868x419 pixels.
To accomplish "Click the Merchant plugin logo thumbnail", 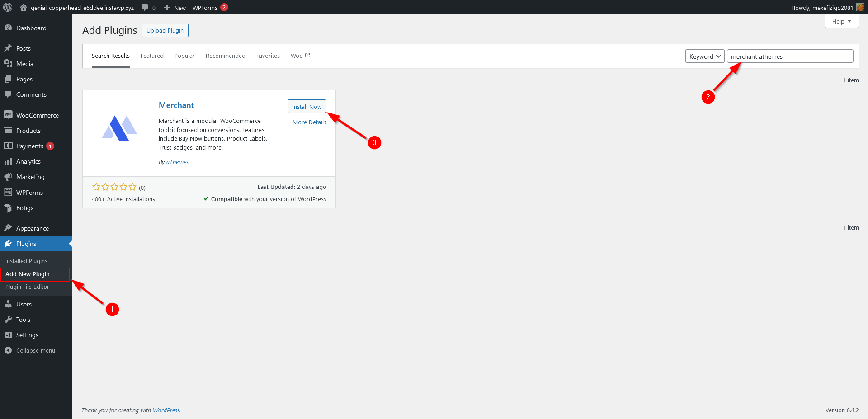I will coord(119,128).
